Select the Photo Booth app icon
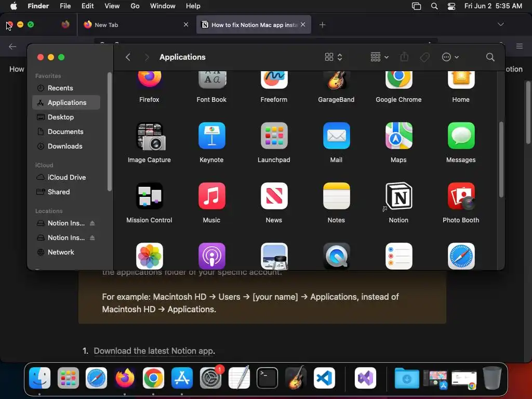532x399 pixels. coord(461,196)
